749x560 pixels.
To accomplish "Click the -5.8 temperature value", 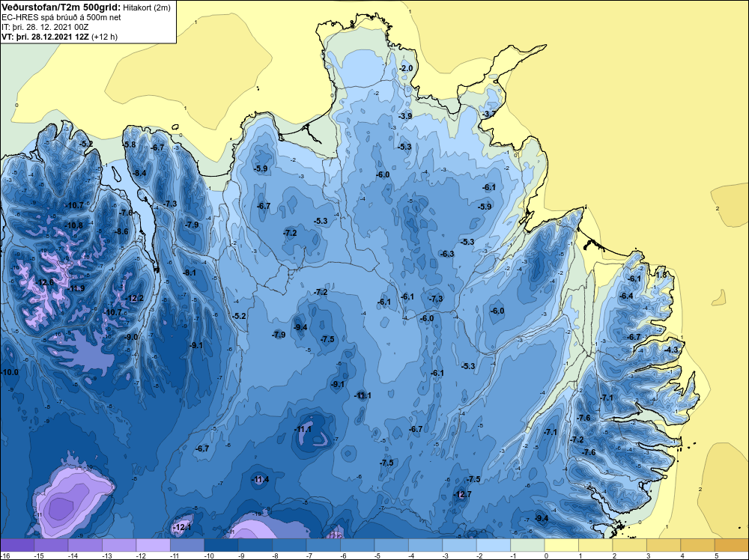I will [130, 144].
